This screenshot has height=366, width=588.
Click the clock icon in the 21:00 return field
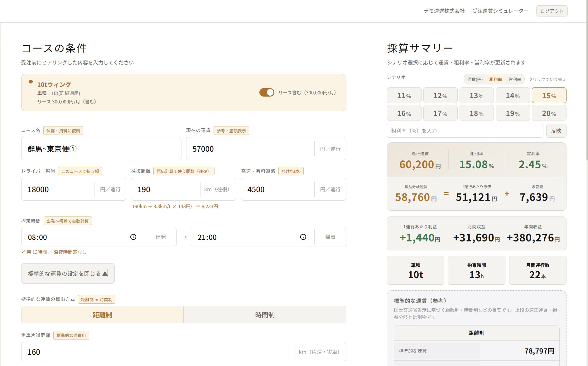[x=303, y=237]
